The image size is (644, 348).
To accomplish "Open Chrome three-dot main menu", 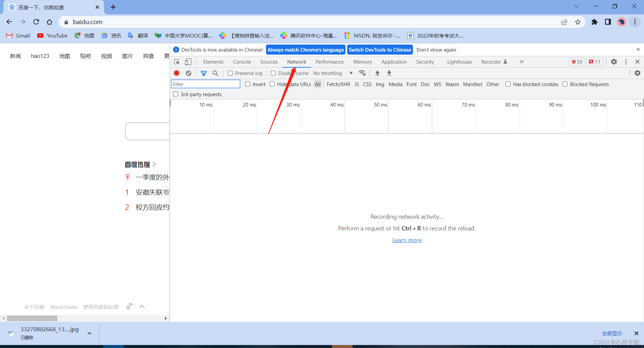I will pos(635,22).
